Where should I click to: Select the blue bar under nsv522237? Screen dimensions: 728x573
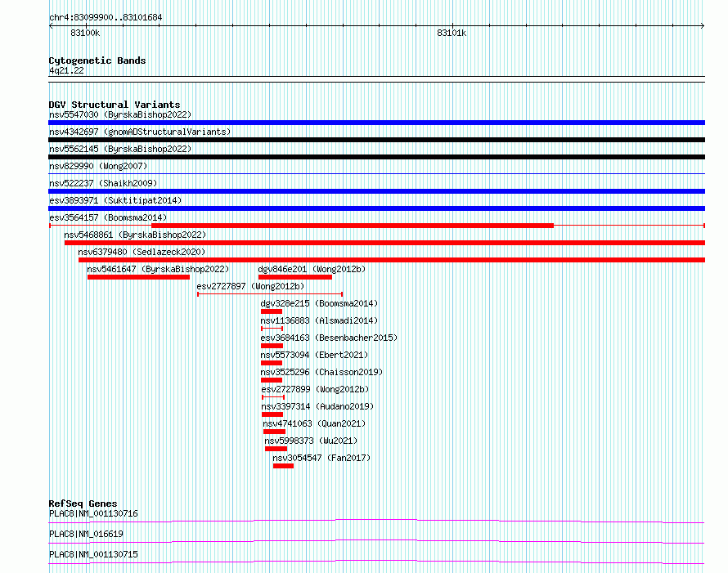(x=376, y=191)
